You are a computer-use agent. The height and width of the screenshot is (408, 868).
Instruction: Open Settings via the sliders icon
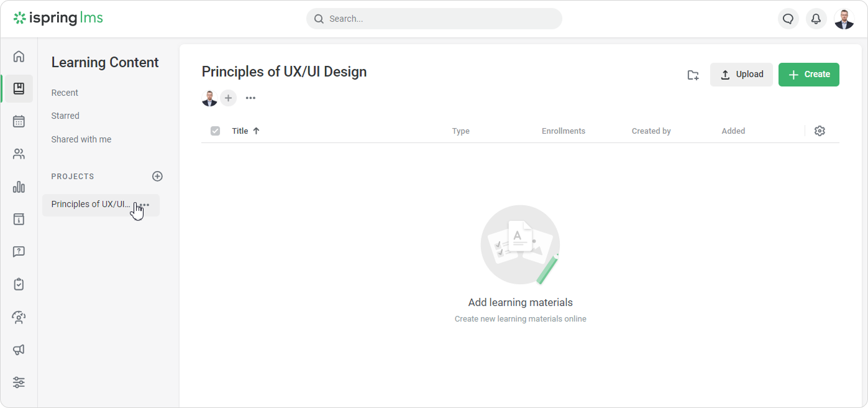click(x=19, y=382)
